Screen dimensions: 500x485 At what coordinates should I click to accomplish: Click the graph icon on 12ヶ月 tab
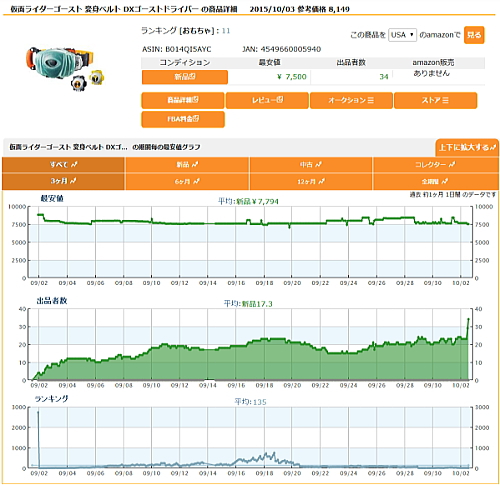click(322, 182)
